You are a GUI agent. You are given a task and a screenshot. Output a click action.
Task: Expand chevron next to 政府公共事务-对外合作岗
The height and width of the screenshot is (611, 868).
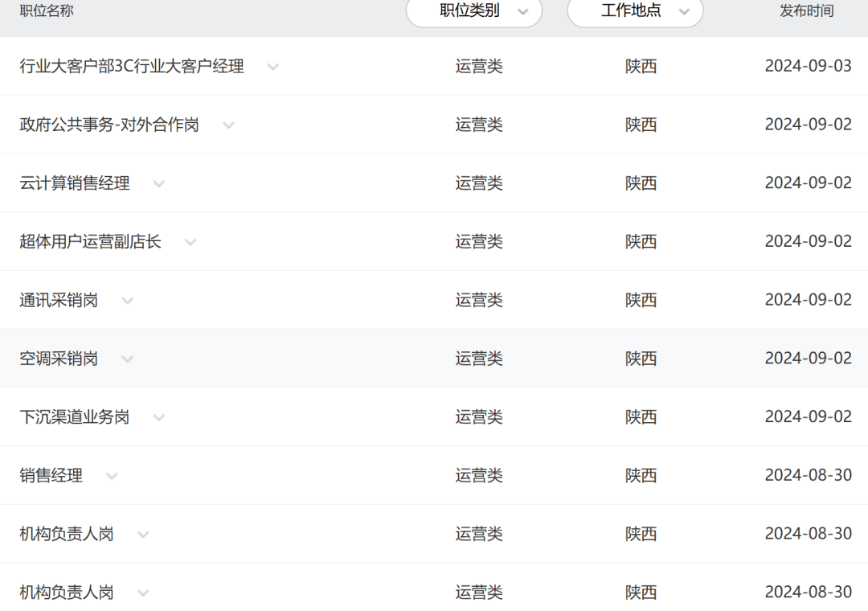click(228, 125)
